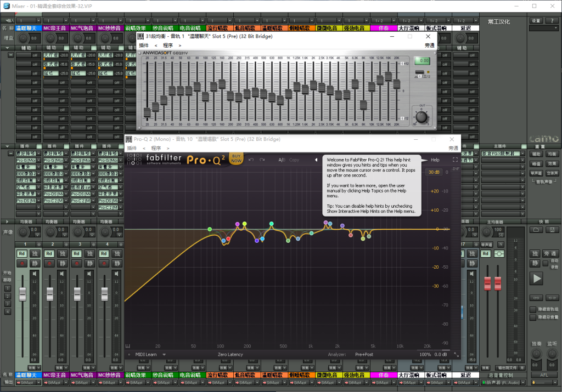Click the previous program arrow in GEQ window
The image size is (562, 392).
(155, 46)
